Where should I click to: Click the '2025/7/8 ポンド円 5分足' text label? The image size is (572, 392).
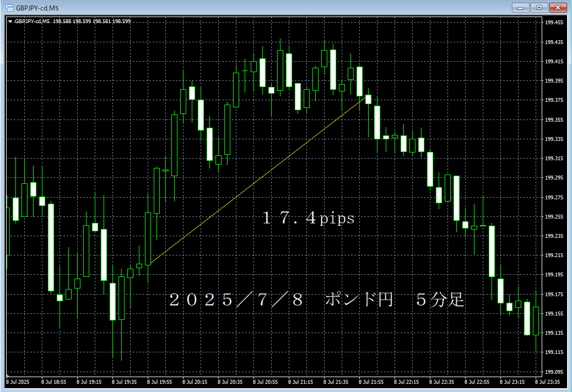point(317,300)
